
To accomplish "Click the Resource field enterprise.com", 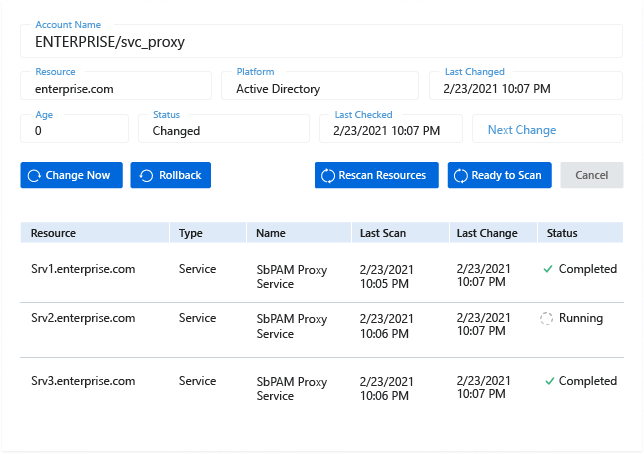I will 116,85.
